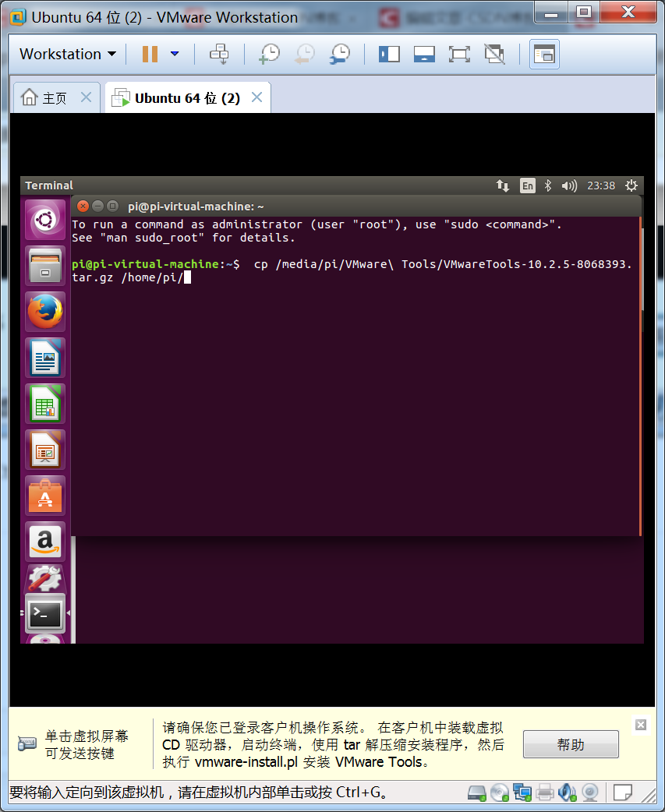Image resolution: width=665 pixels, height=812 pixels.
Task: Launch LibreOffice Writer
Action: tap(45, 358)
